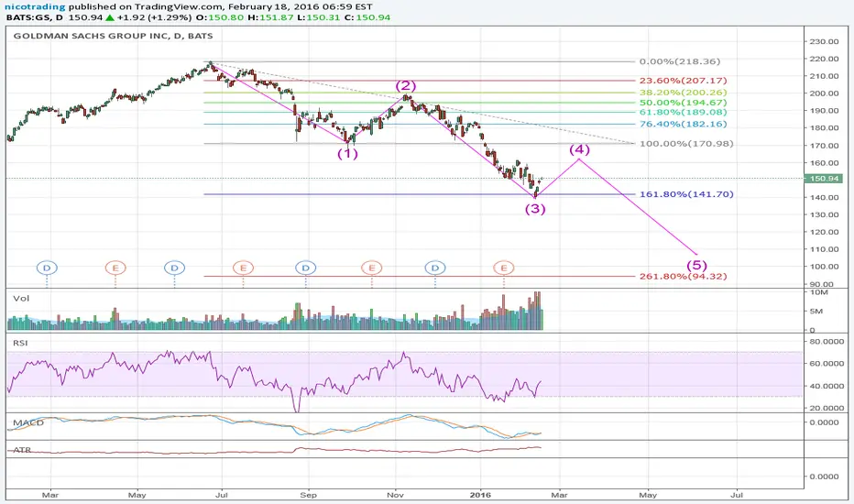Screen dimensions: 854x504
Task: Select the 61.80%(189.08) Fibonacci level label
Action: [x=683, y=112]
